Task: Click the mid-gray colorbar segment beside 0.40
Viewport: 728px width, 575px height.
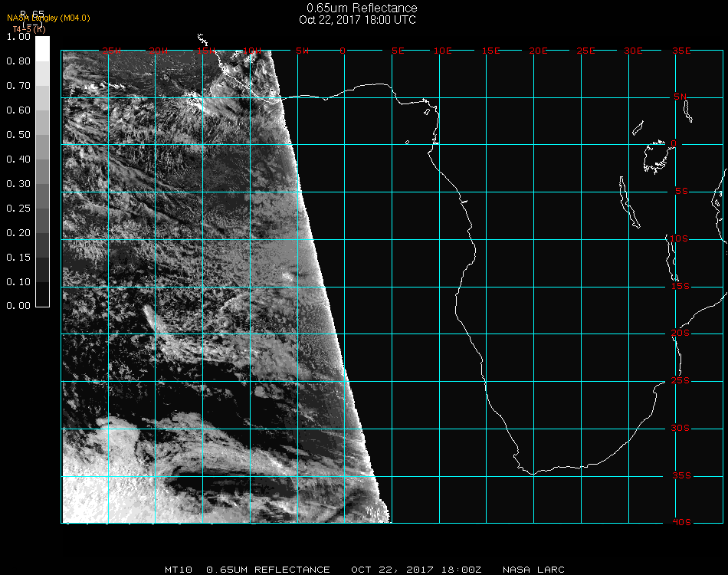Action: pyautogui.click(x=42, y=172)
